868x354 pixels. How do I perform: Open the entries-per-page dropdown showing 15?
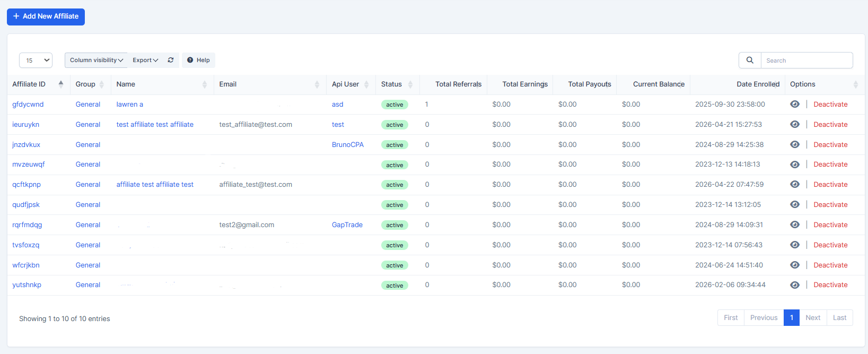(x=36, y=61)
